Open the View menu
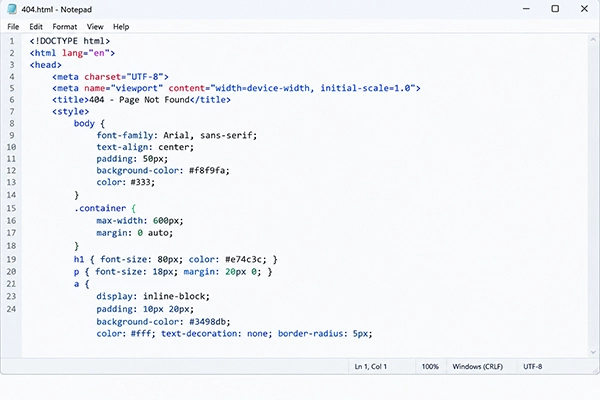This screenshot has height=400, width=600. point(95,27)
